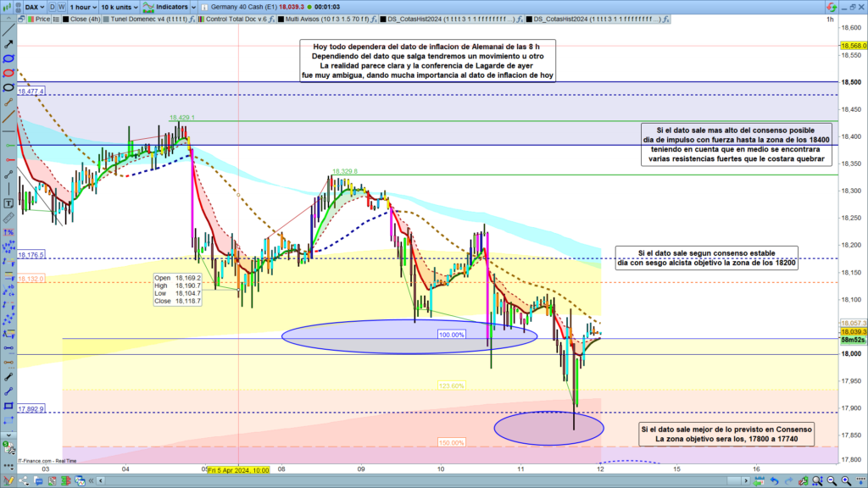Click the 18,039.3 current price axis label
The height and width of the screenshot is (488, 868).
click(x=851, y=331)
